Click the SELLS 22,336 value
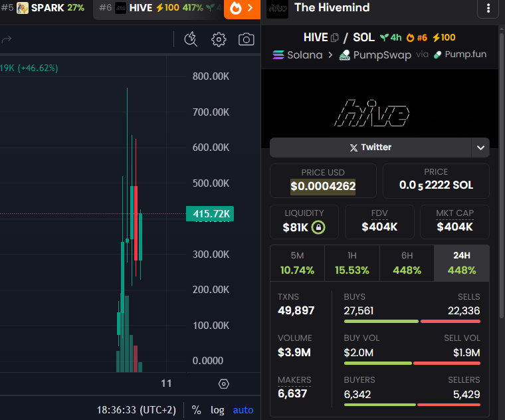The height and width of the screenshot is (420, 505). (464, 311)
